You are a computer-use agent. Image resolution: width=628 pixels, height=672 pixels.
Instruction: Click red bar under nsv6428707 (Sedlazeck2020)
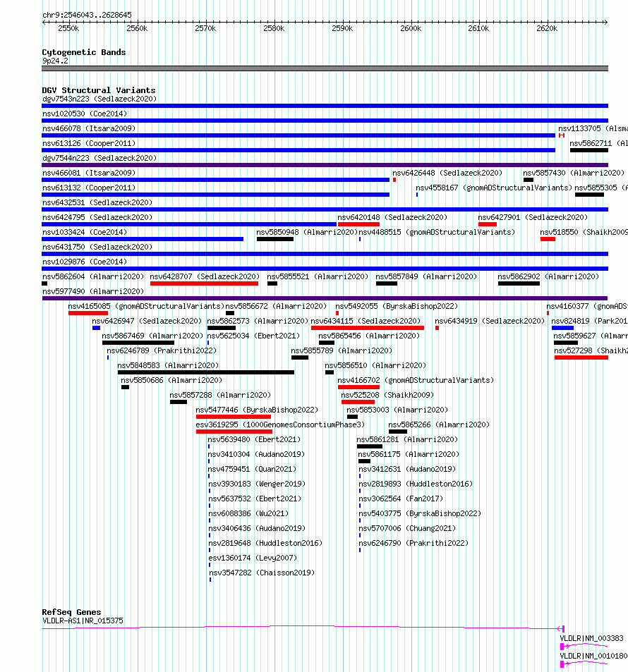pyautogui.click(x=204, y=283)
